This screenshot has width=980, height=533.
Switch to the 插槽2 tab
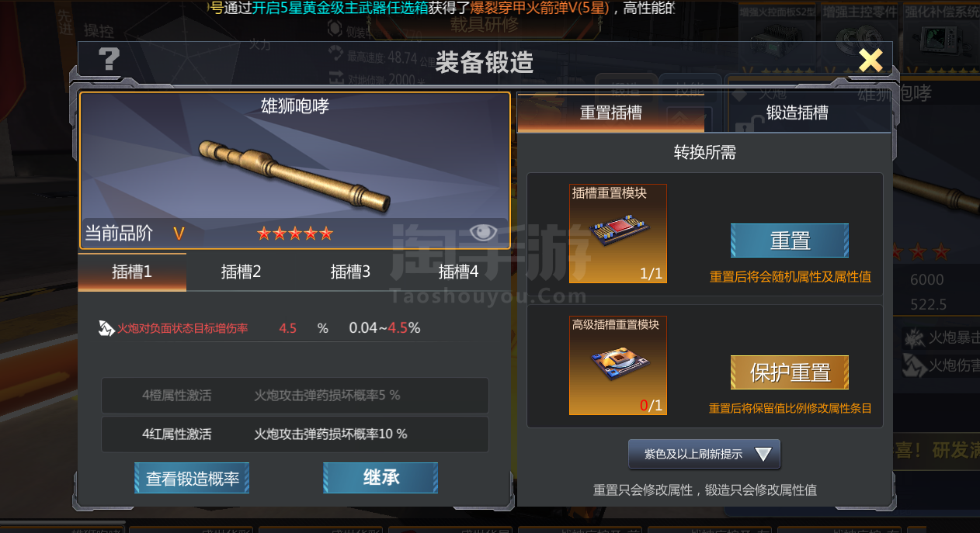click(x=241, y=272)
